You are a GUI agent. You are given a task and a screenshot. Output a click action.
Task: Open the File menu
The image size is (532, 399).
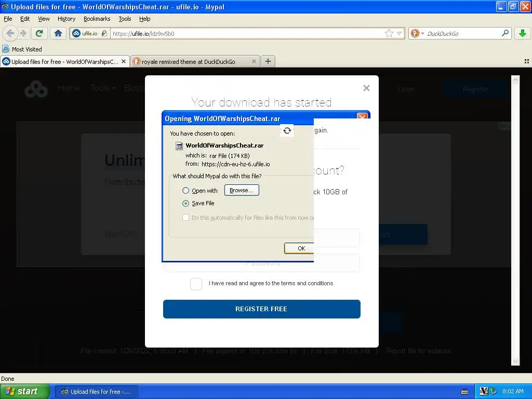tap(8, 19)
